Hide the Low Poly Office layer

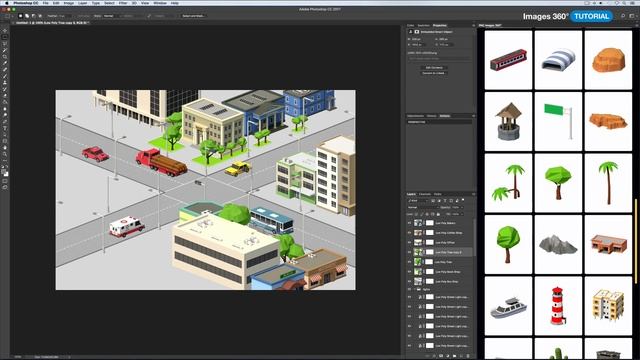[x=409, y=242]
